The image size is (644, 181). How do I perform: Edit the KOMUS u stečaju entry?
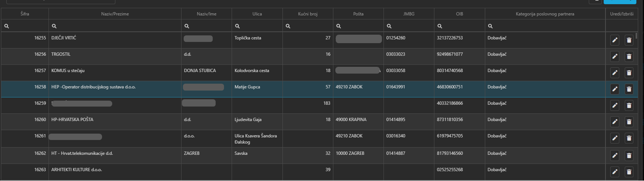[x=615, y=73]
